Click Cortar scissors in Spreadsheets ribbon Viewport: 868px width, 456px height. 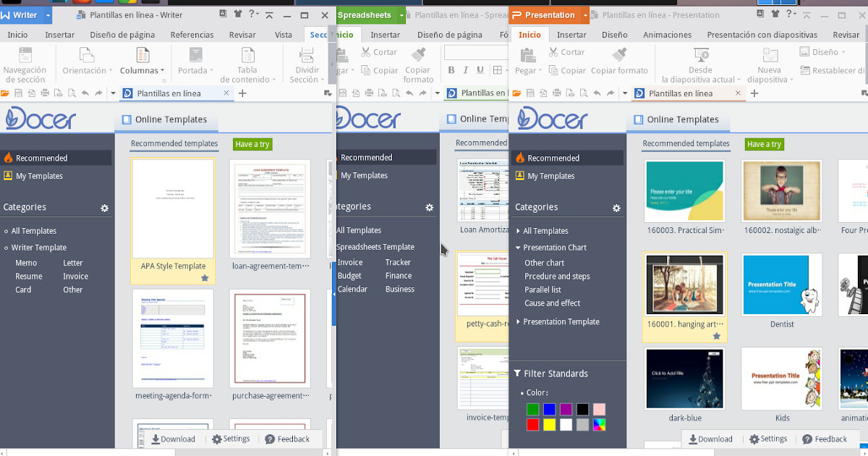[x=367, y=52]
